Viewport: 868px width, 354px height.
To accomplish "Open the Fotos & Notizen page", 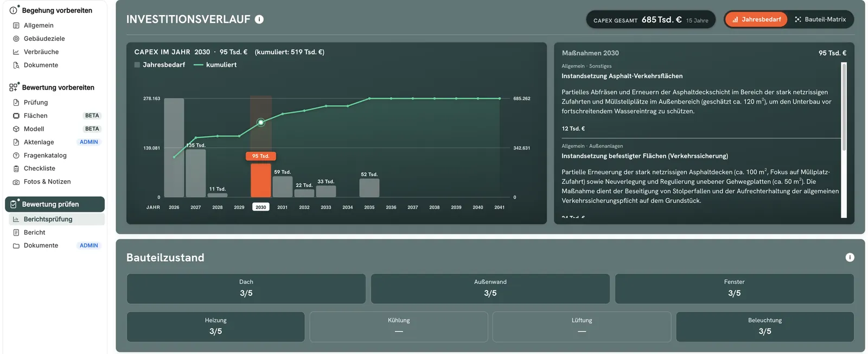I will [x=47, y=182].
